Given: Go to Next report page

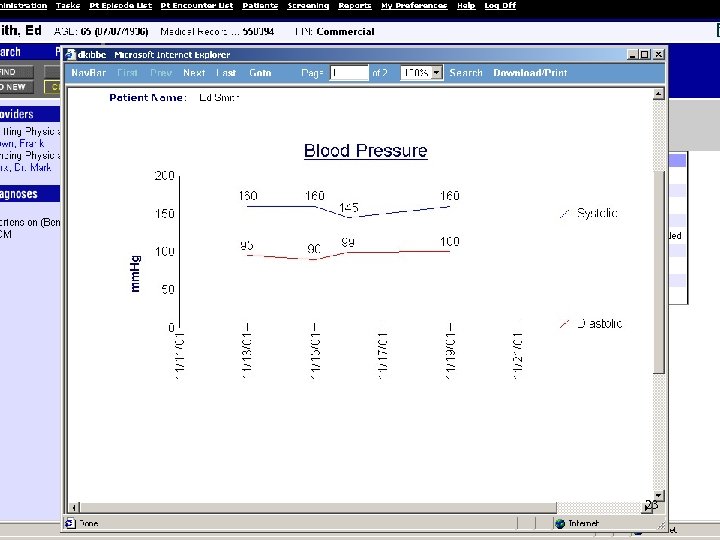Looking at the screenshot, I should (194, 73).
